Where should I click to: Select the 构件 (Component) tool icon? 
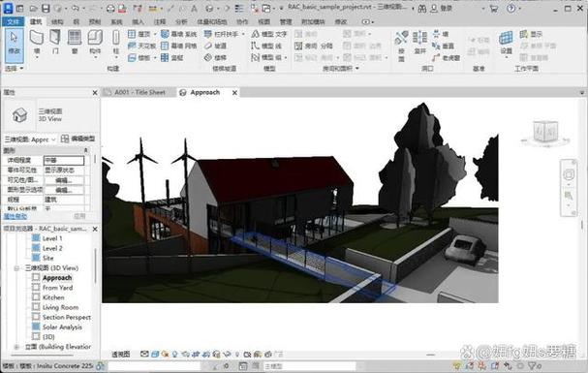pyautogui.click(x=95, y=38)
